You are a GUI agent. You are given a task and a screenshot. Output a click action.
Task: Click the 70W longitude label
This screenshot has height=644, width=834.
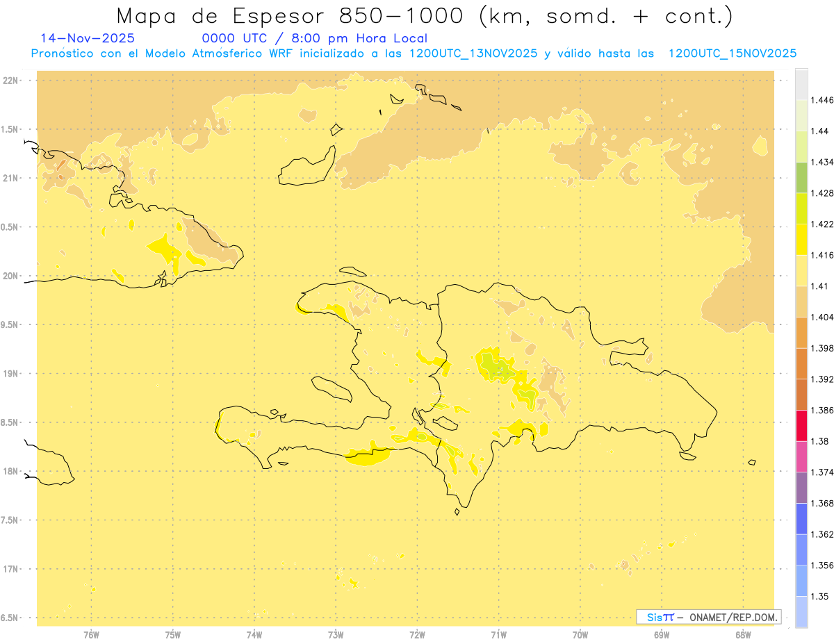tap(580, 635)
